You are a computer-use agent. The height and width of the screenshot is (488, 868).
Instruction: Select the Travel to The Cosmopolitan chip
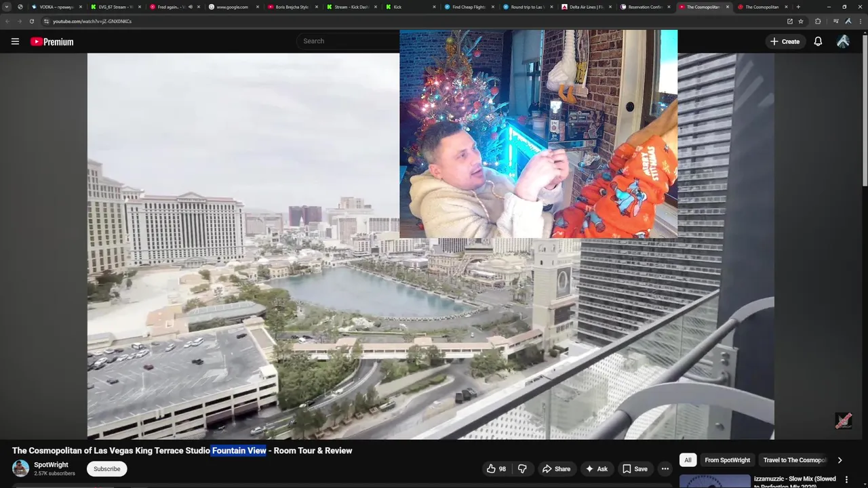pos(795,460)
